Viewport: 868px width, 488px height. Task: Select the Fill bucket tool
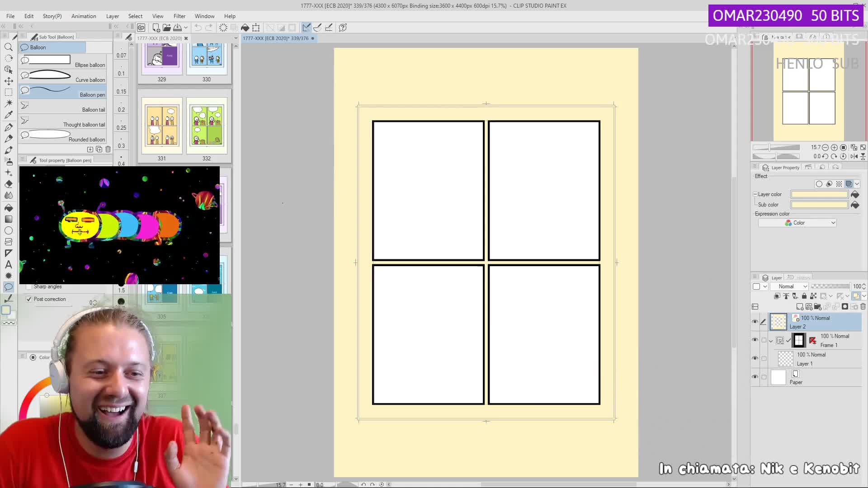pyautogui.click(x=8, y=207)
